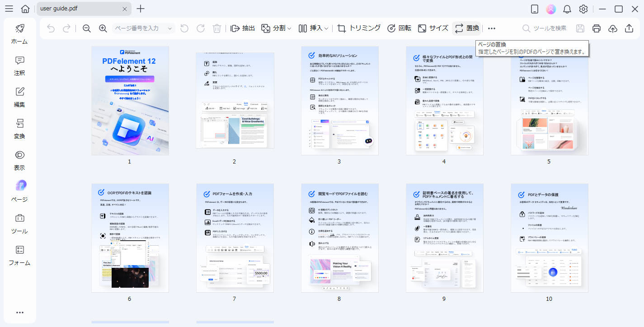This screenshot has height=327, width=644.
Task: Switch to 編集 editing mode
Action: pos(19,97)
